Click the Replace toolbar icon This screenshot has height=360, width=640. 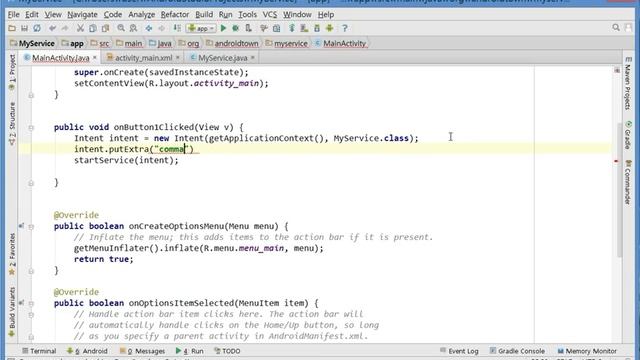pyautogui.click(x=133, y=28)
